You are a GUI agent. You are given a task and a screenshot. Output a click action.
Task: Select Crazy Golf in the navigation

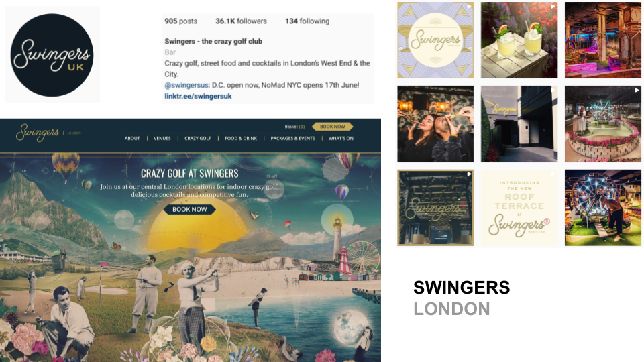click(x=197, y=139)
